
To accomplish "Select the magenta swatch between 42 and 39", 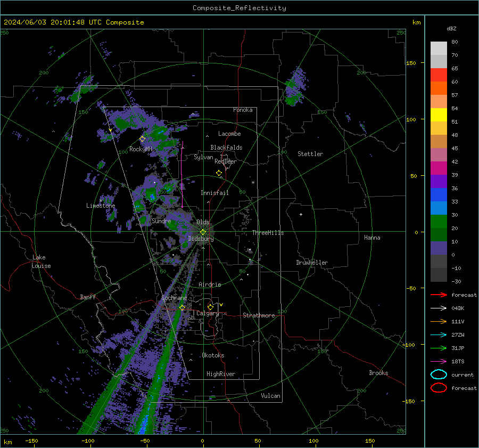I will pos(439,168).
